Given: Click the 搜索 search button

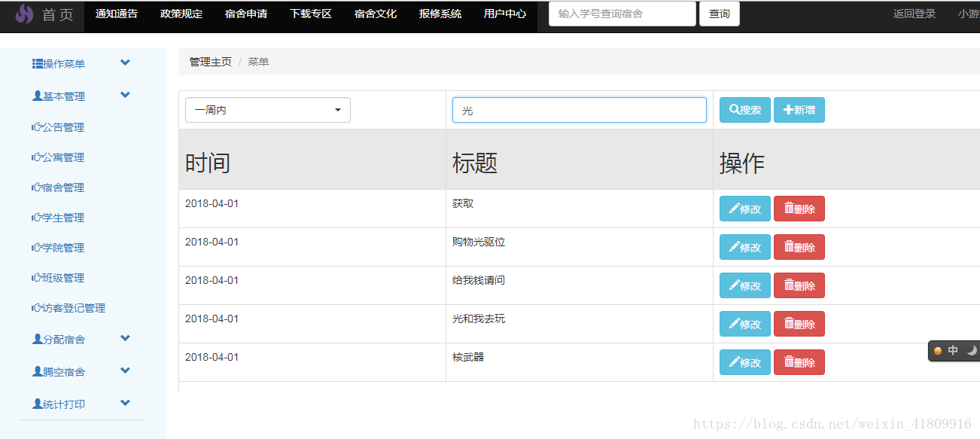Looking at the screenshot, I should click(x=745, y=110).
